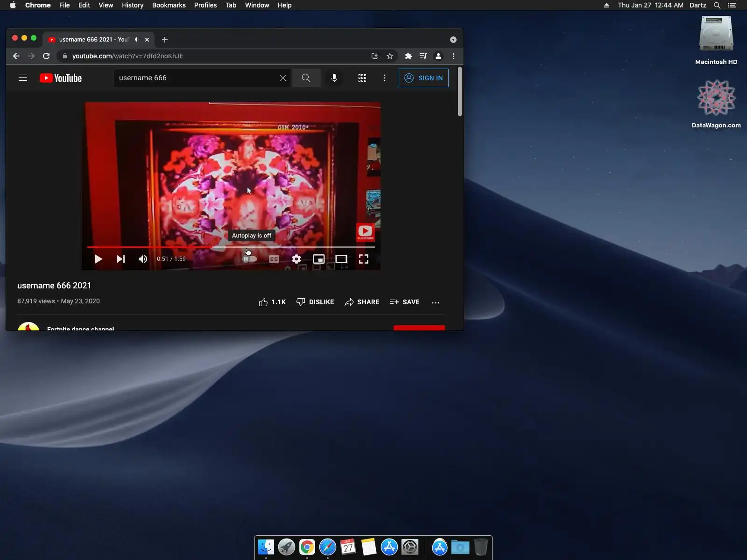View site information via lock icon
This screenshot has width=747, height=560.
click(x=65, y=56)
